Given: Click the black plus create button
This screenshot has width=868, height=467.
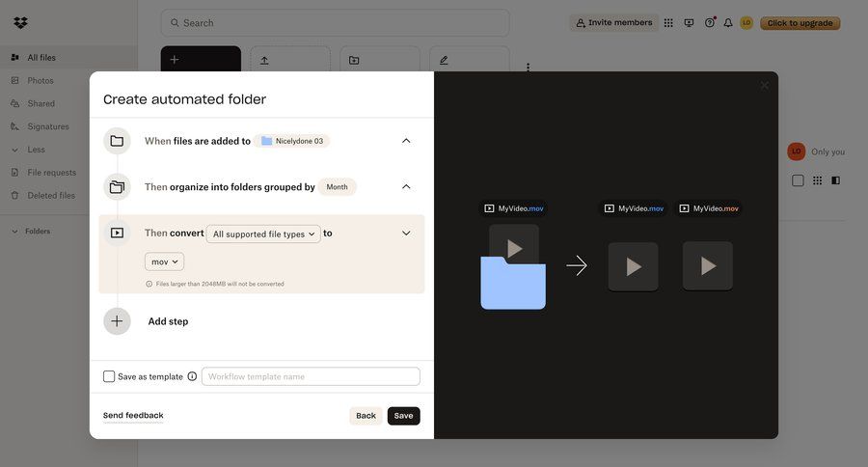Looking at the screenshot, I should pyautogui.click(x=201, y=59).
